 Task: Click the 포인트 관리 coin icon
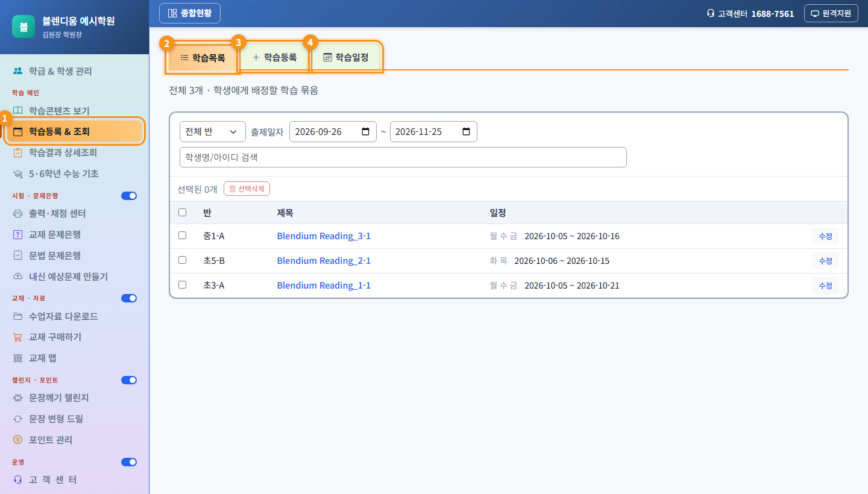point(18,440)
